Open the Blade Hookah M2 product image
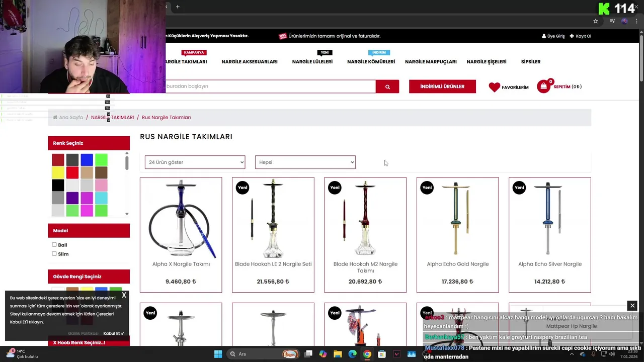 pos(365,218)
